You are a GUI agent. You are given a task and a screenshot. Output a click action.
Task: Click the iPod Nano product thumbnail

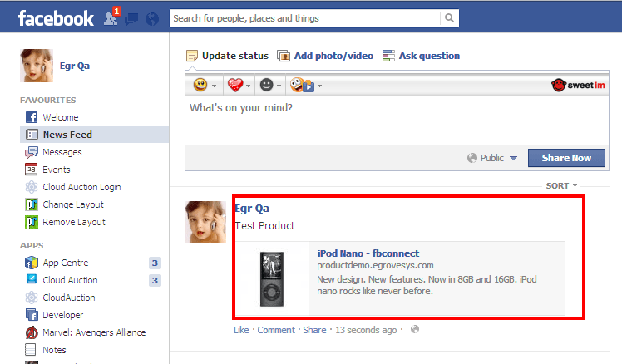(x=272, y=278)
